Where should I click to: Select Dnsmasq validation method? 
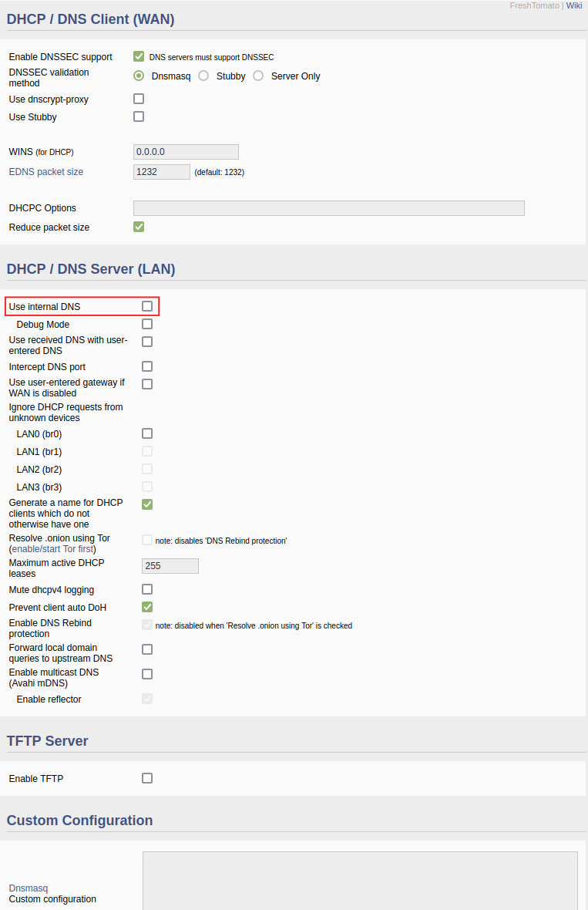[139, 76]
